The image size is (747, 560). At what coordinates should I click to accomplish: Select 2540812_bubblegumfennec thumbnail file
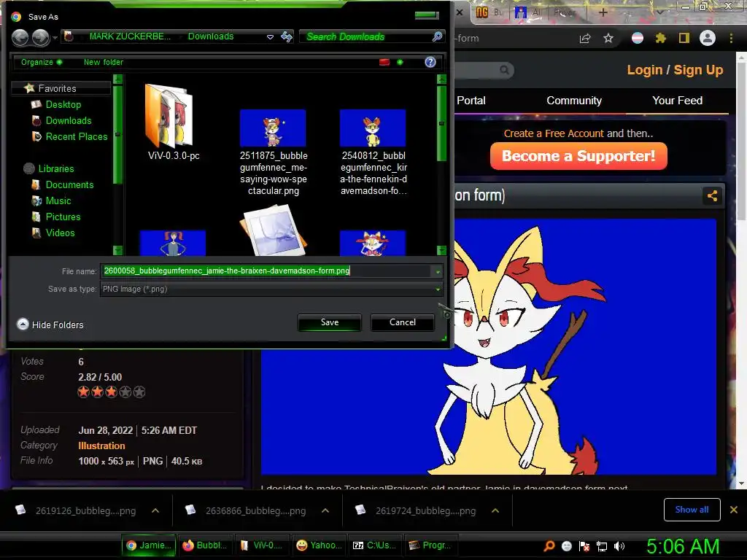coord(373,152)
